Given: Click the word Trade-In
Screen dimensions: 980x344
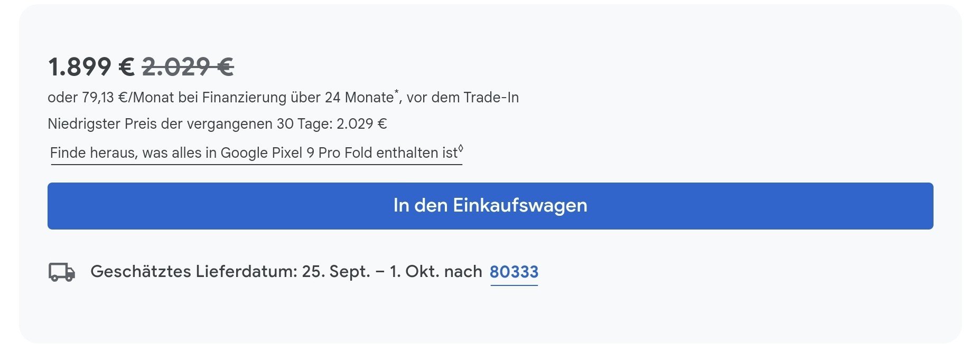Looking at the screenshot, I should (x=491, y=98).
